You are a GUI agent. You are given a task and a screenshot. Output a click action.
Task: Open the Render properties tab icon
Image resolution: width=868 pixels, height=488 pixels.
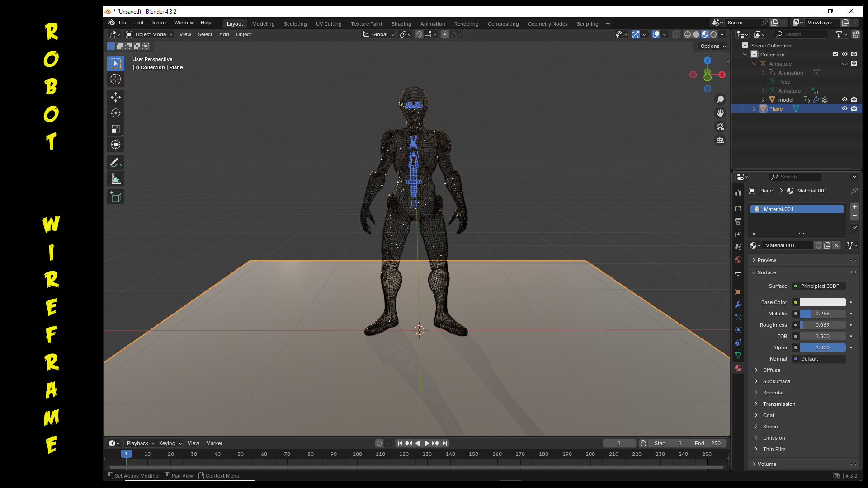[738, 208]
